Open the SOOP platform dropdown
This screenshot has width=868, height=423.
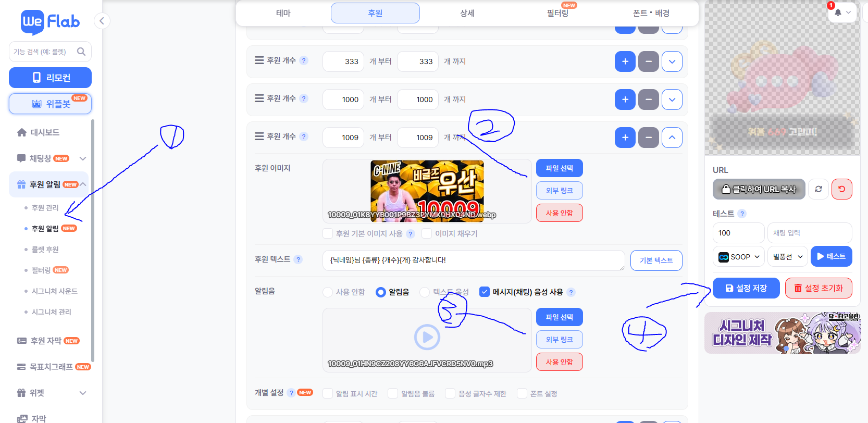pos(738,257)
